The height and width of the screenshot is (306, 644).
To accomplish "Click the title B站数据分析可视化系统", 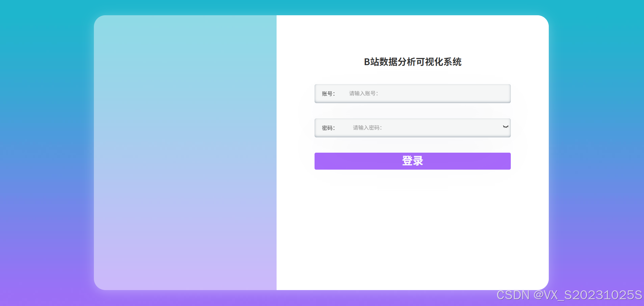I will pyautogui.click(x=412, y=62).
